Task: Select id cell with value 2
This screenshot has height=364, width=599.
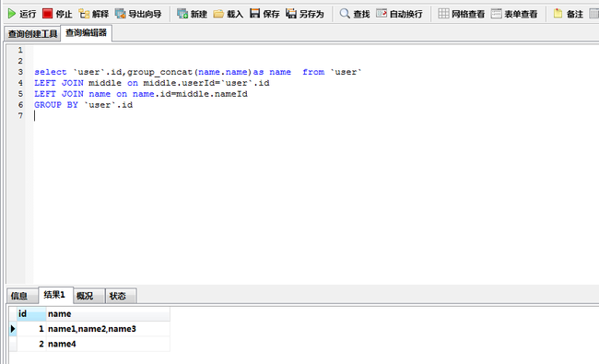Action: (31, 344)
